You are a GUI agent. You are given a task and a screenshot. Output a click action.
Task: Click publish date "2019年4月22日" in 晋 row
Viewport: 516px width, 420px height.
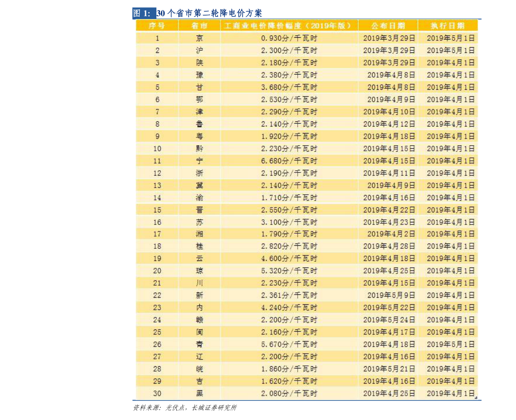point(389,210)
